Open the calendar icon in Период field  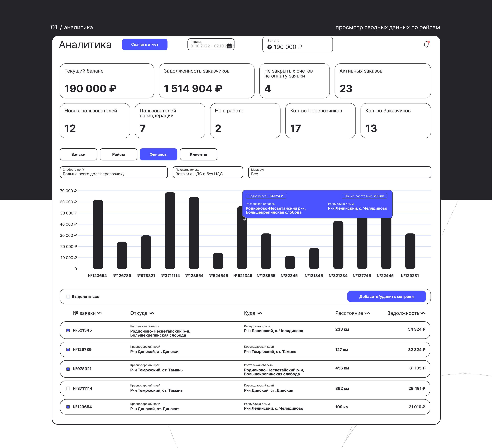pos(229,46)
